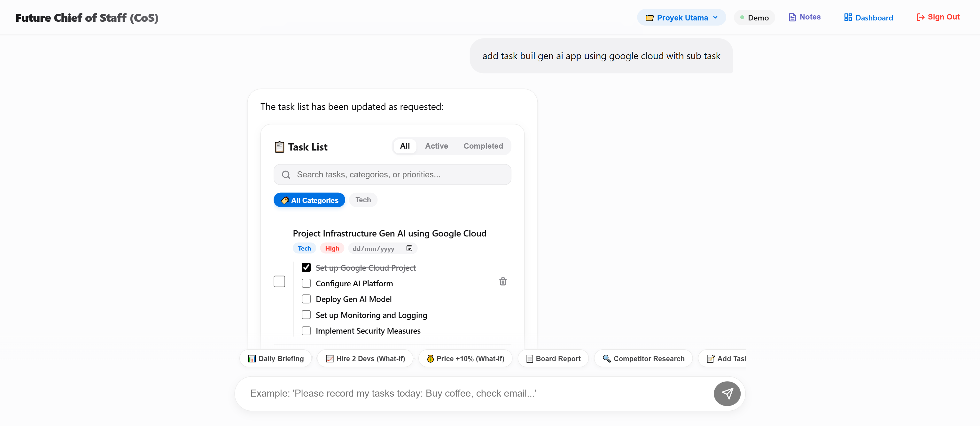980x426 pixels.
Task: Click the Demo status badge
Action: tap(754, 18)
